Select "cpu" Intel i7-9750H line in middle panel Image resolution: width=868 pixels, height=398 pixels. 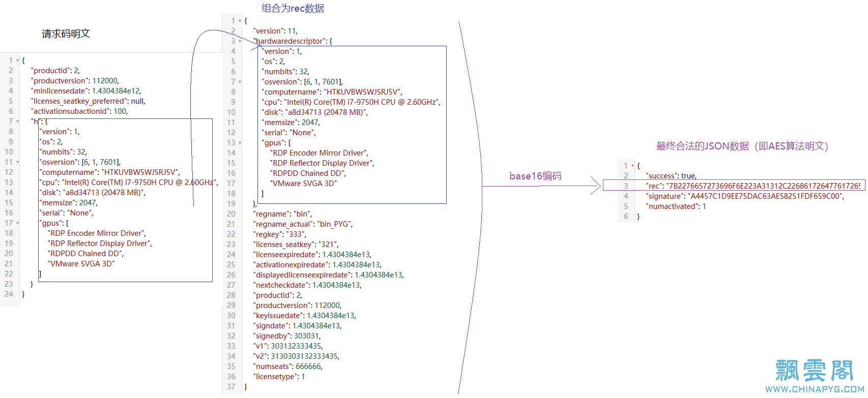point(351,102)
